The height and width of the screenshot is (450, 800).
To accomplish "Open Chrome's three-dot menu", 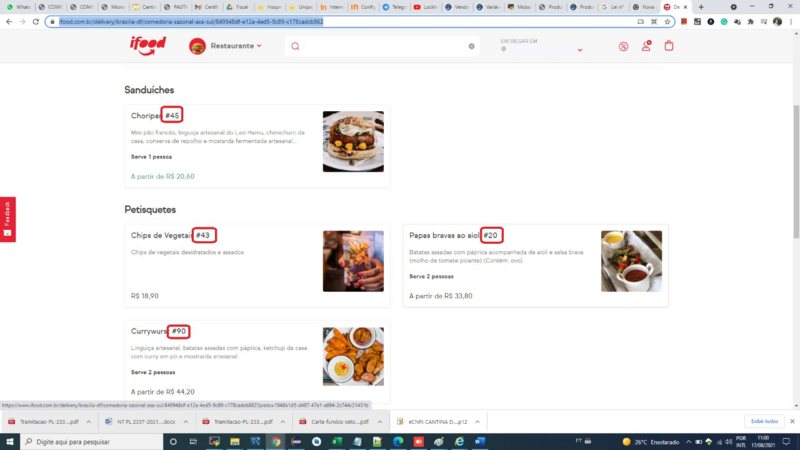I will [x=791, y=21].
